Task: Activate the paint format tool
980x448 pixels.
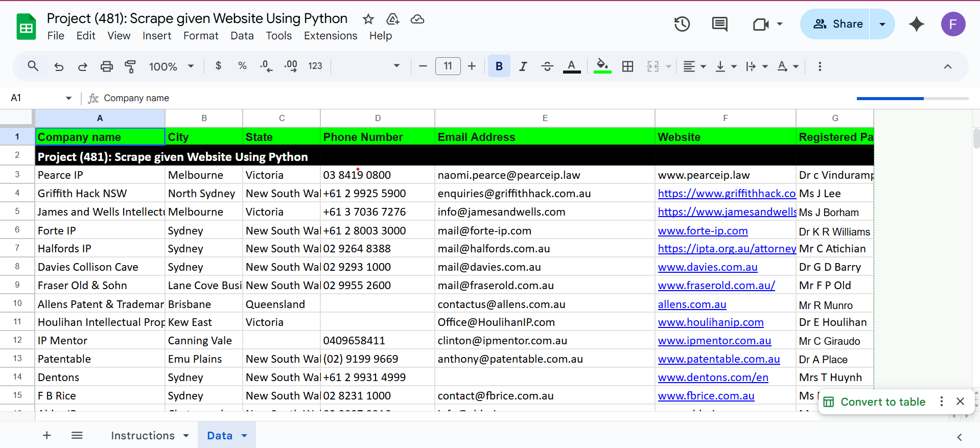Action: 130,66
